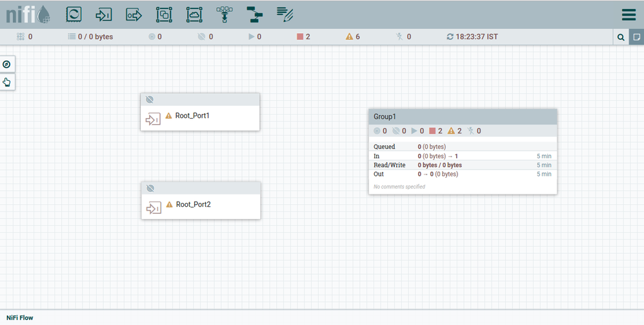
Task: Select the Root_Port2 input port
Action: 201,205
